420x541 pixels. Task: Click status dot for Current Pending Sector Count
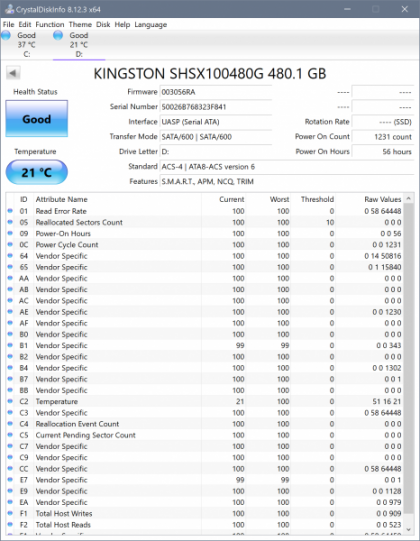[x=10, y=435]
